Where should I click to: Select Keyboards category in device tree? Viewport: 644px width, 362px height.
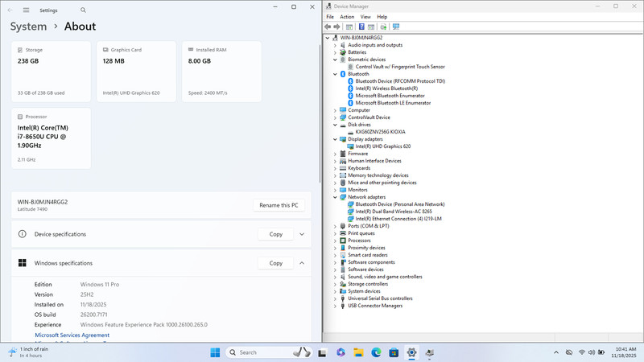(x=359, y=168)
